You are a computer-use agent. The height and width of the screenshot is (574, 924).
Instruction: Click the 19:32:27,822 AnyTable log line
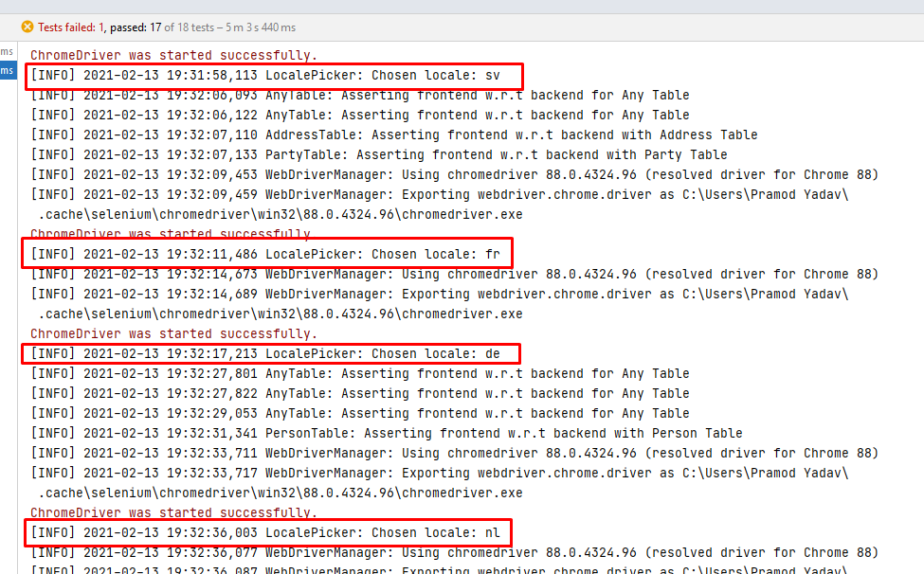(x=360, y=393)
